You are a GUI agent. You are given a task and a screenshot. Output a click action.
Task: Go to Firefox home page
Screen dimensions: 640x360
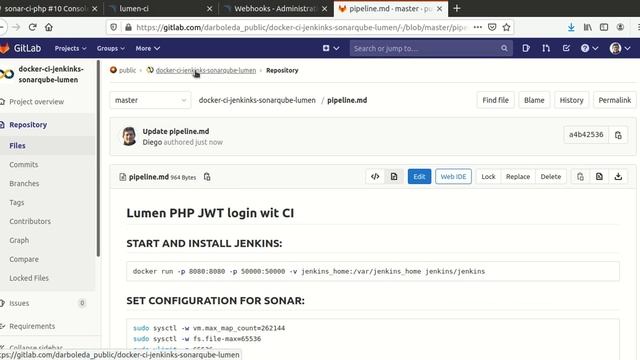pyautogui.click(x=49, y=27)
